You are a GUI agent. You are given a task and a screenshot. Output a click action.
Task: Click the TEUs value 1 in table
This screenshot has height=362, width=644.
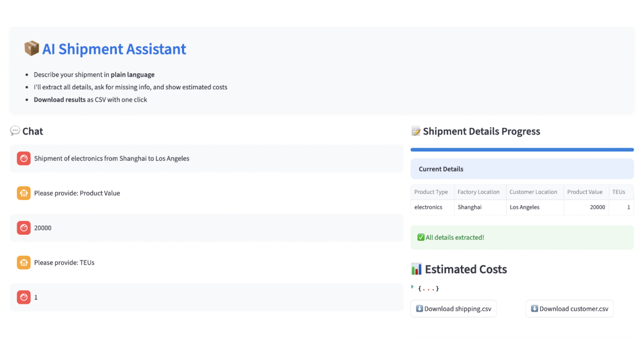(621, 207)
